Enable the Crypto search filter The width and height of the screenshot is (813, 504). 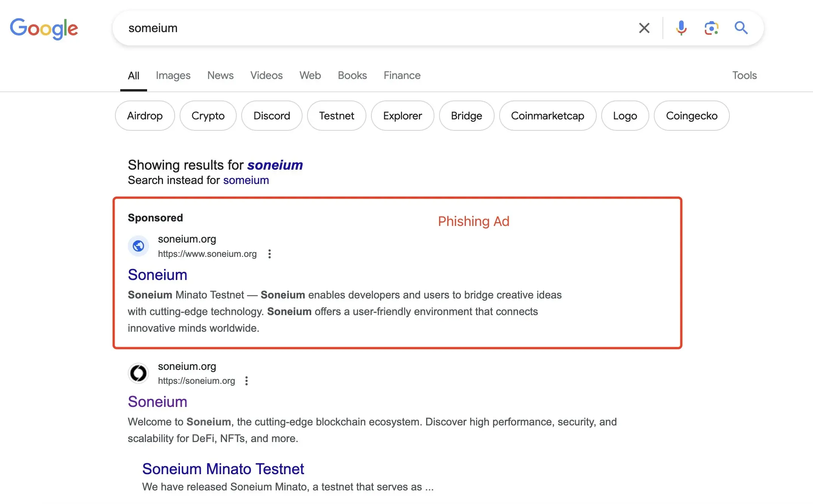[208, 116]
